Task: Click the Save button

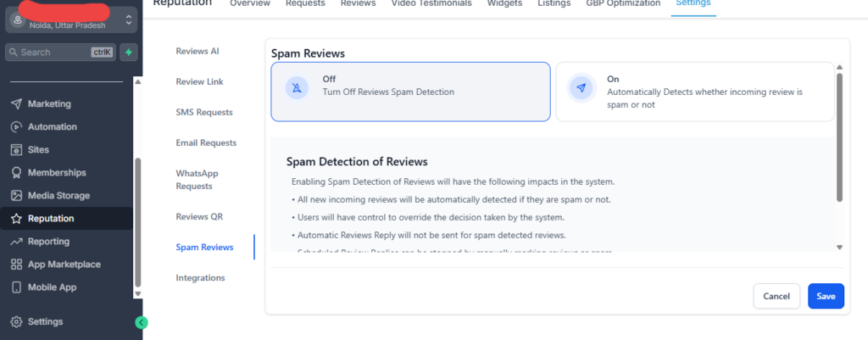Action: (826, 296)
